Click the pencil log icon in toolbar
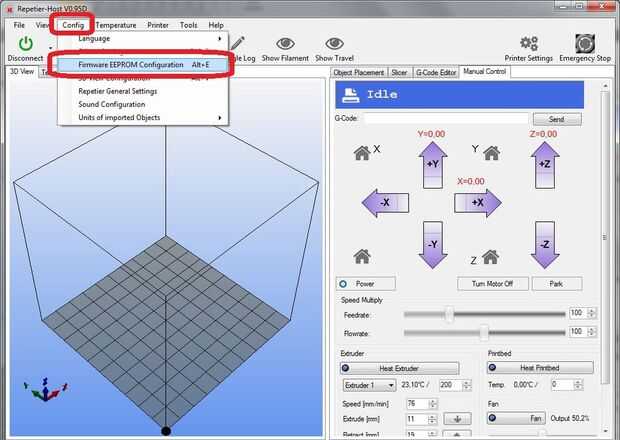This screenshot has height=440, width=620. (238, 43)
